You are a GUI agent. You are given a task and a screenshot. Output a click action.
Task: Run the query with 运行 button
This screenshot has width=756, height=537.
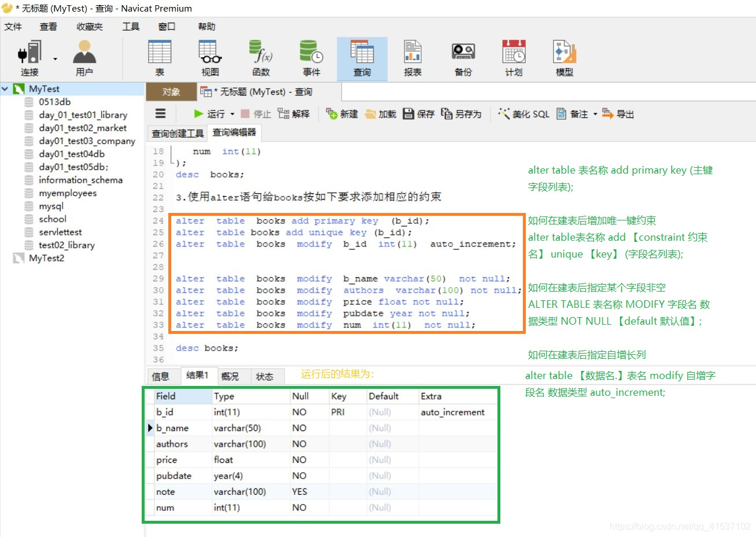tap(209, 114)
